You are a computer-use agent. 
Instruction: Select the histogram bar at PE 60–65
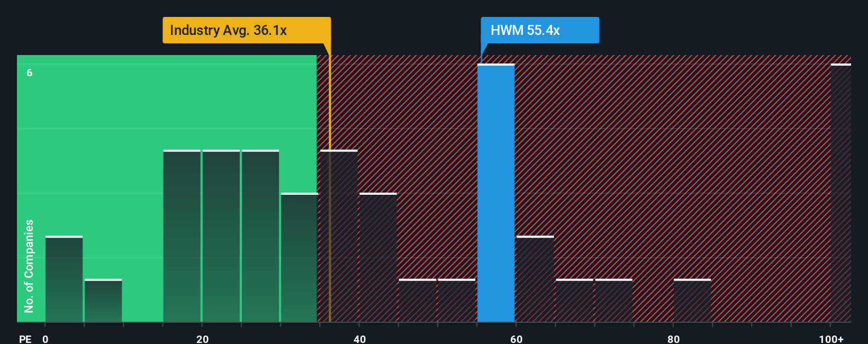535,279
